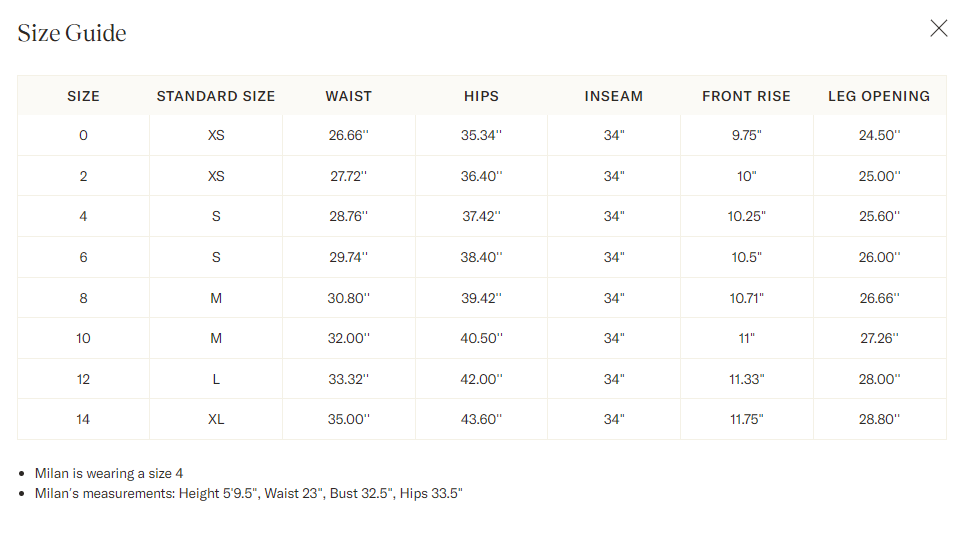Click the L standard size cell
The image size is (958, 542).
pos(216,379)
